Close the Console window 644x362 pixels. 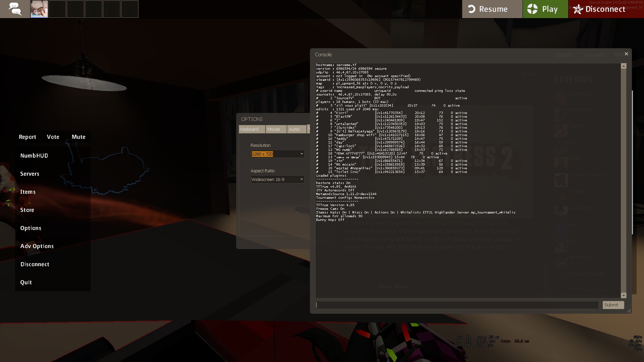[626, 54]
